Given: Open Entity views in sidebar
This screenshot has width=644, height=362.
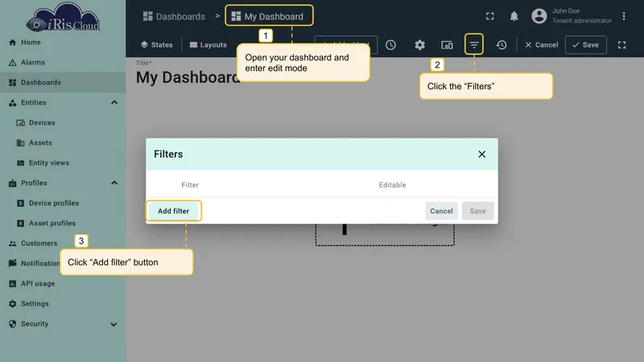Looking at the screenshot, I should [63, 163].
